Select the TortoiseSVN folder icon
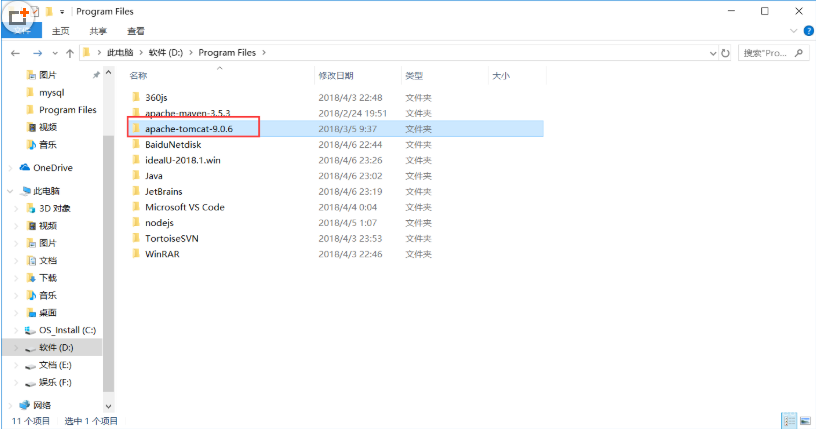816x429 pixels. coord(136,238)
